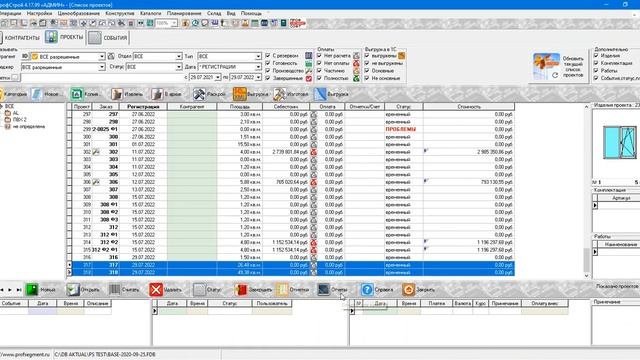Click the Отчеты icon
Screen dimensions: 640x360
click(x=323, y=289)
